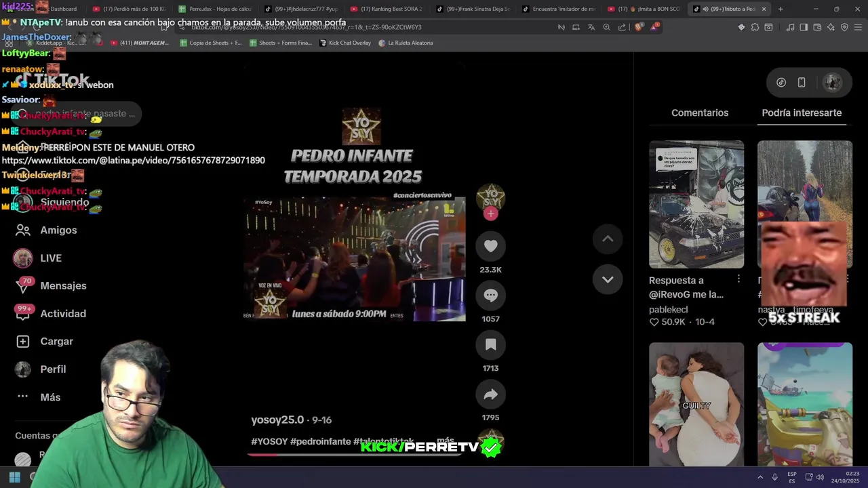The width and height of the screenshot is (868, 488).
Task: Open the cartoon game video thumbnail
Action: (805, 404)
